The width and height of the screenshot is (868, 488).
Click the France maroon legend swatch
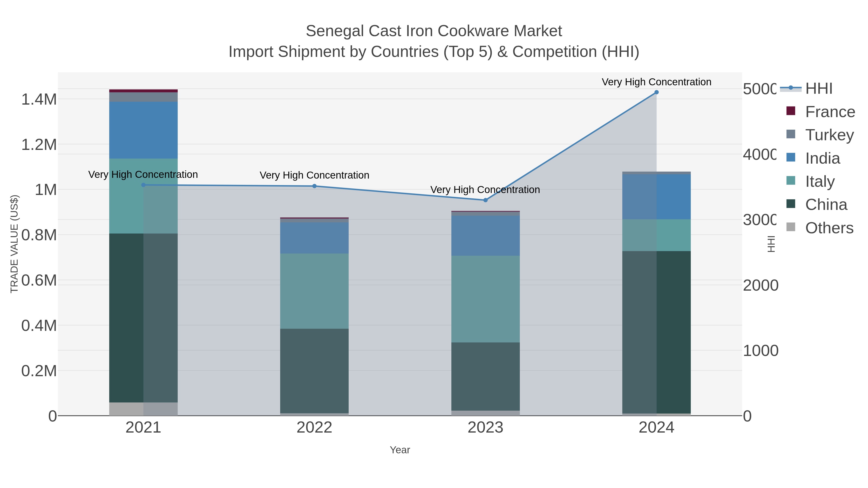point(791,111)
